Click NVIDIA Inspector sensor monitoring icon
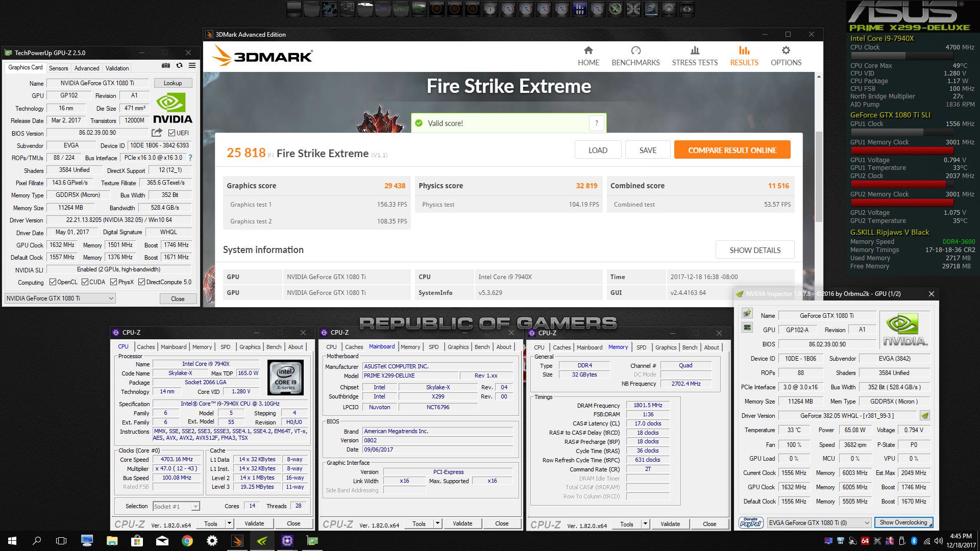980x551 pixels. (747, 327)
